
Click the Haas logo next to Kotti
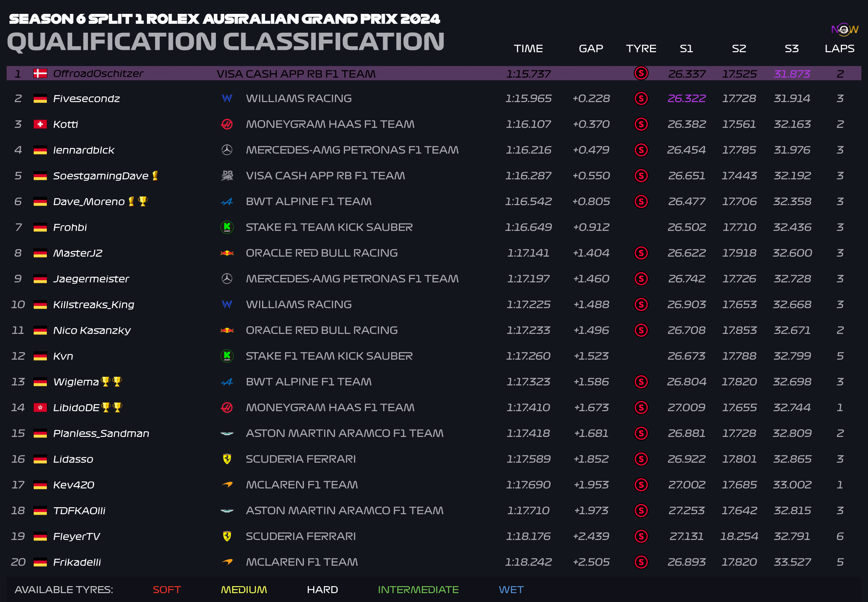click(227, 124)
